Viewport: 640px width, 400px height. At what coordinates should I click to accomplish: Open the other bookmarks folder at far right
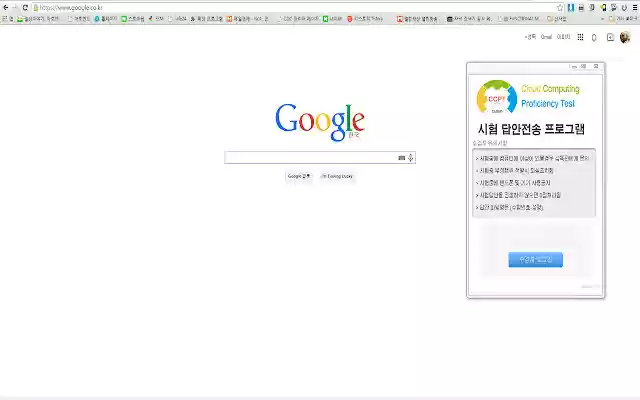(623, 19)
